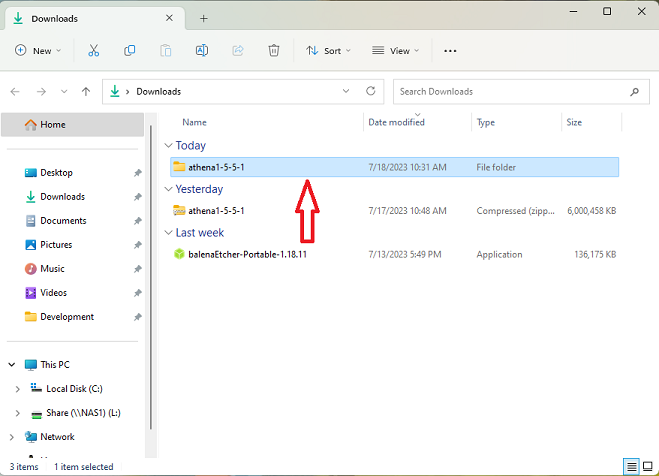Expand the Local Disk (C:) tree node
Viewport: 659px width, 476px height.
[17, 389]
